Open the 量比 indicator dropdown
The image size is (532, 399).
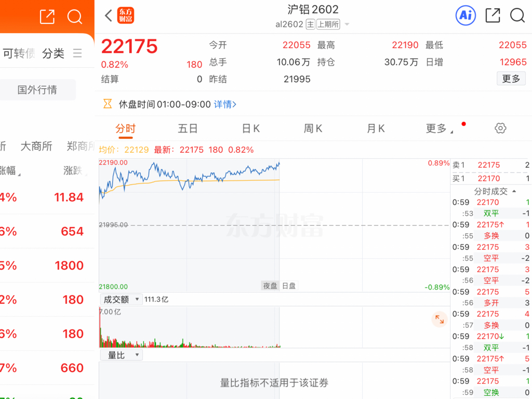tap(121, 355)
